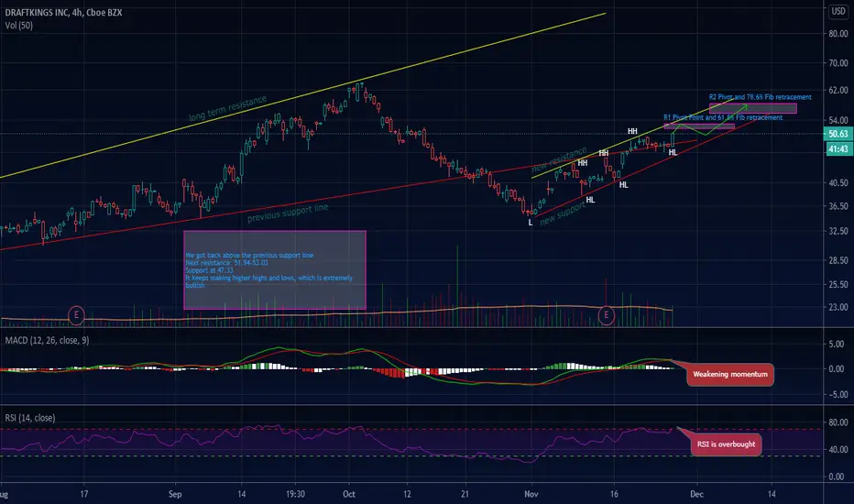Click the 'new support' trendline label

pyautogui.click(x=563, y=214)
